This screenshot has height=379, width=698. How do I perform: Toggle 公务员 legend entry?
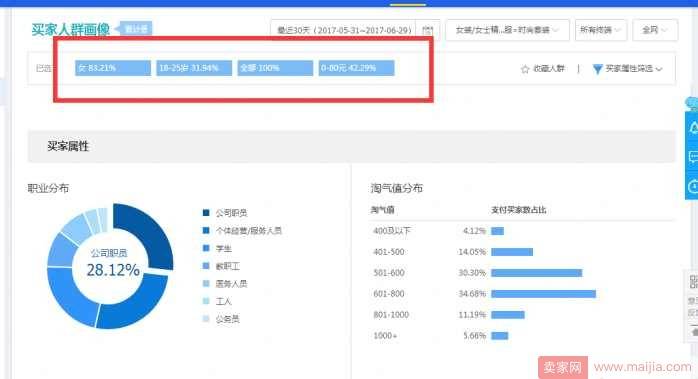(221, 319)
